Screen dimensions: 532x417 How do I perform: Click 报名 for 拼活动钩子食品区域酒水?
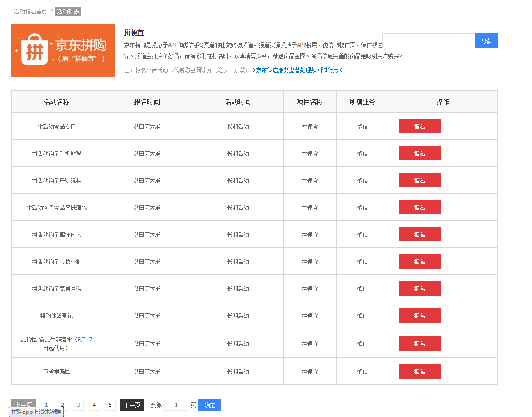pos(419,207)
